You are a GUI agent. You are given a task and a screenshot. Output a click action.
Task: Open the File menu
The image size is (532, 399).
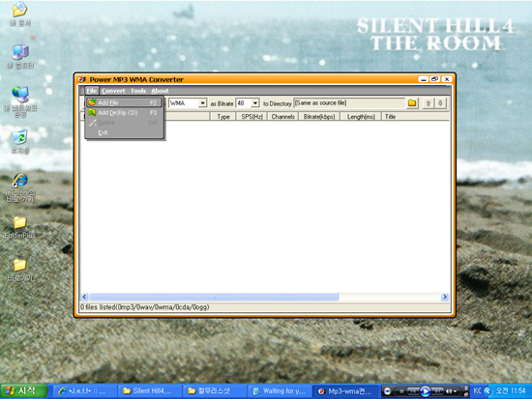tap(91, 91)
